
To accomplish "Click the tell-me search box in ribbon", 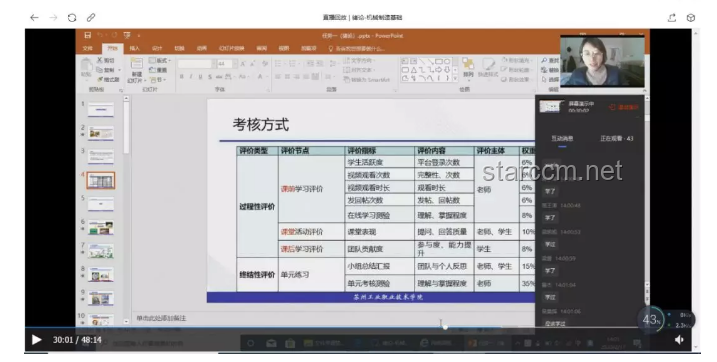I will (x=357, y=48).
